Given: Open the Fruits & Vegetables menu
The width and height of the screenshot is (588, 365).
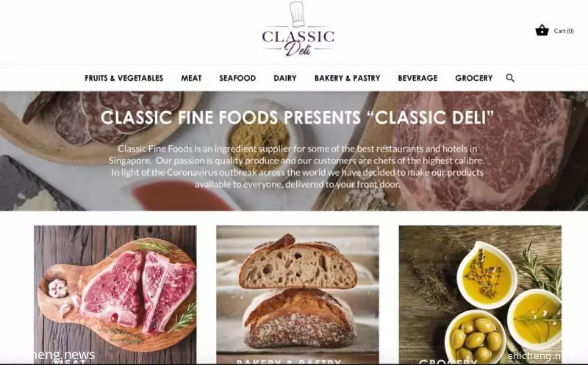Looking at the screenshot, I should [123, 78].
